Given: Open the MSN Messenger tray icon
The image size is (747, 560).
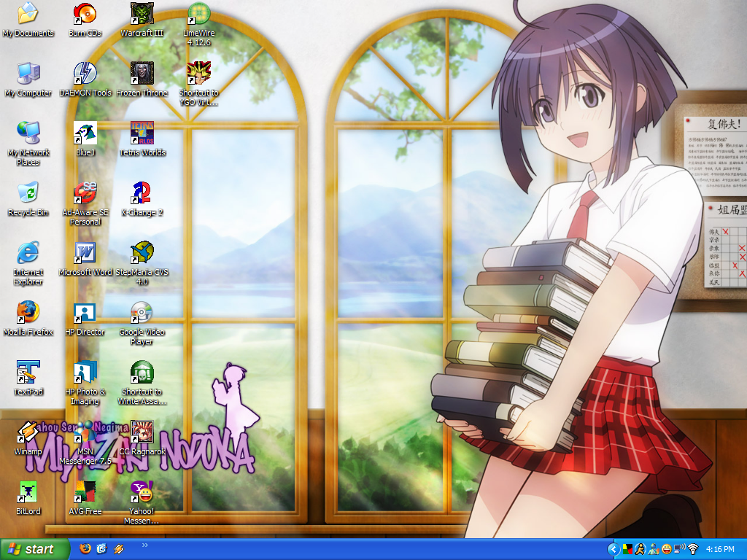Looking at the screenshot, I should (x=654, y=550).
